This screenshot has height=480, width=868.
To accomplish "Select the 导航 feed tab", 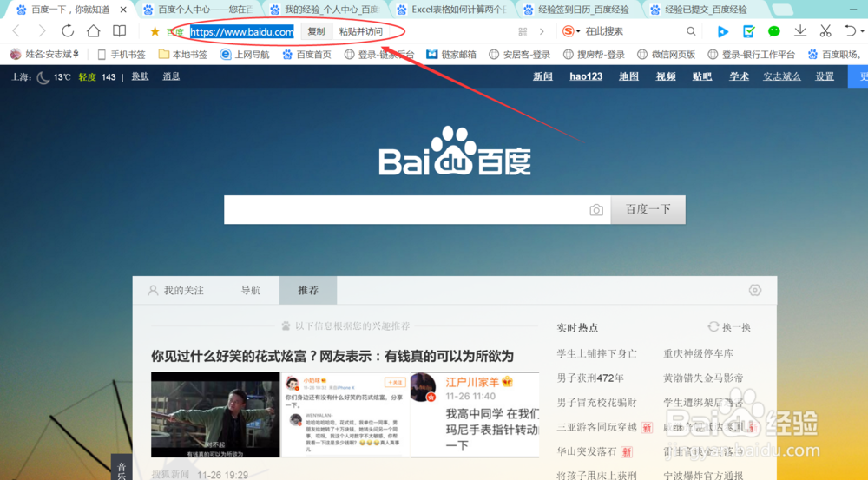I will (x=251, y=290).
